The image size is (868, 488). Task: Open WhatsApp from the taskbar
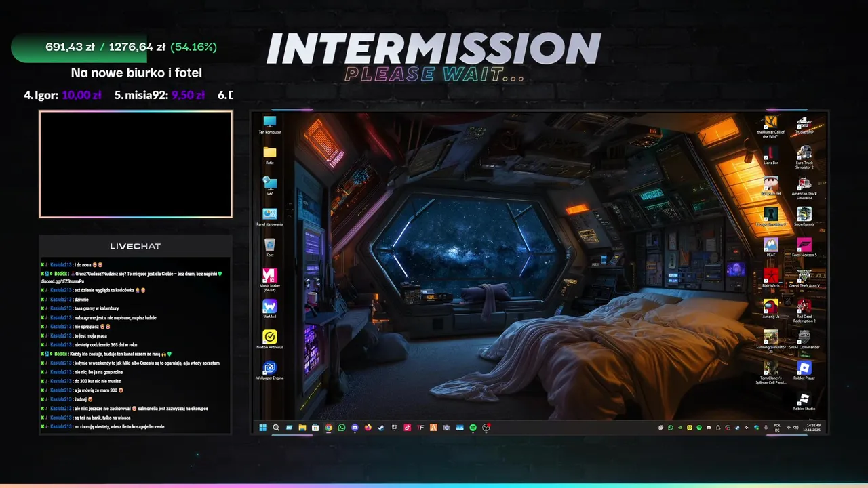pos(342,428)
